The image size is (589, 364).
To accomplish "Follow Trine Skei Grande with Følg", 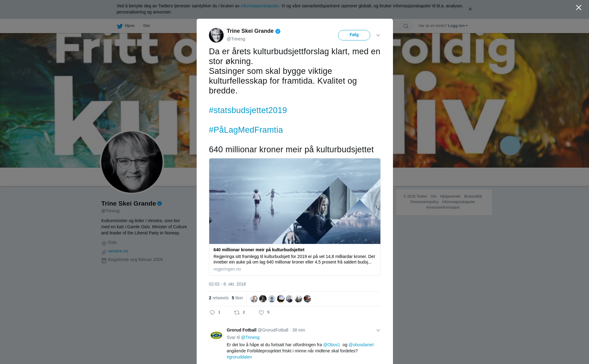I will pyautogui.click(x=354, y=35).
